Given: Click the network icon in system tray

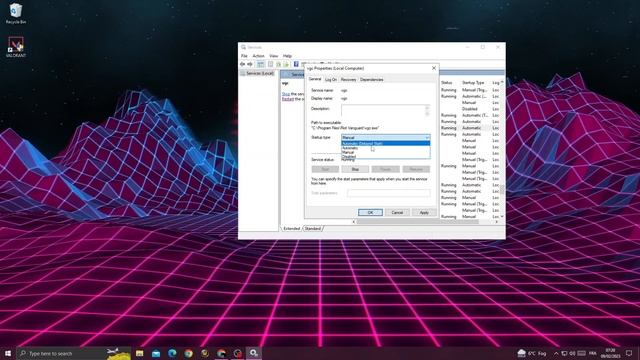Looking at the screenshot, I should [x=564, y=353].
